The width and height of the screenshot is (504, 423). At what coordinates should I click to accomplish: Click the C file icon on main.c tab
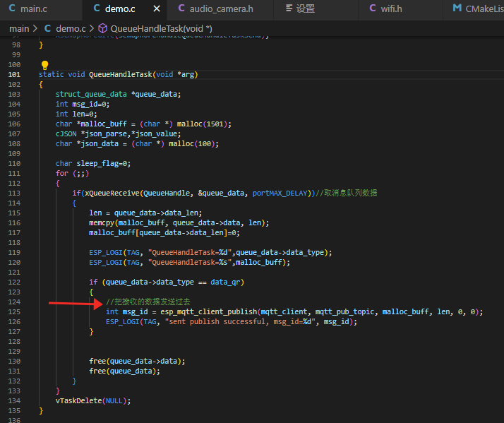point(11,8)
